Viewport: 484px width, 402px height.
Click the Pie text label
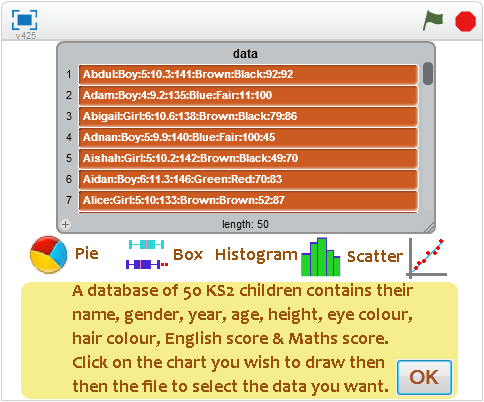(87, 254)
